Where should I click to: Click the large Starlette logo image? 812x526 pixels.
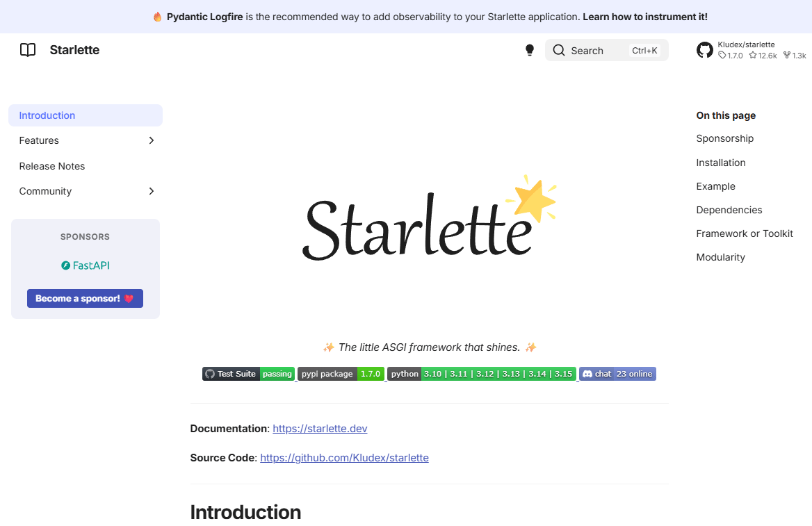(430, 218)
